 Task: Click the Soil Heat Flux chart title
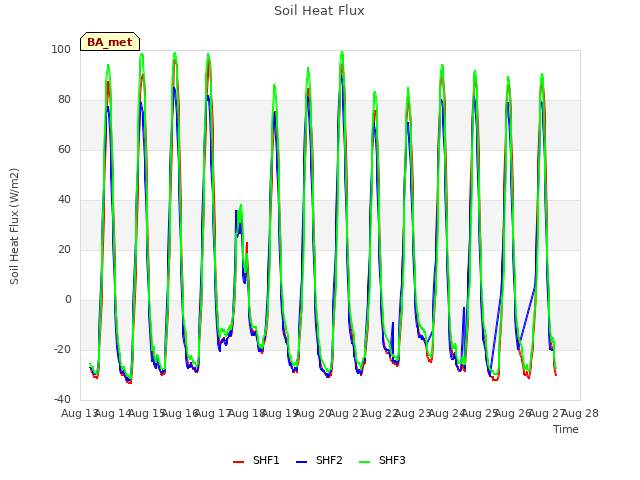pyautogui.click(x=319, y=11)
